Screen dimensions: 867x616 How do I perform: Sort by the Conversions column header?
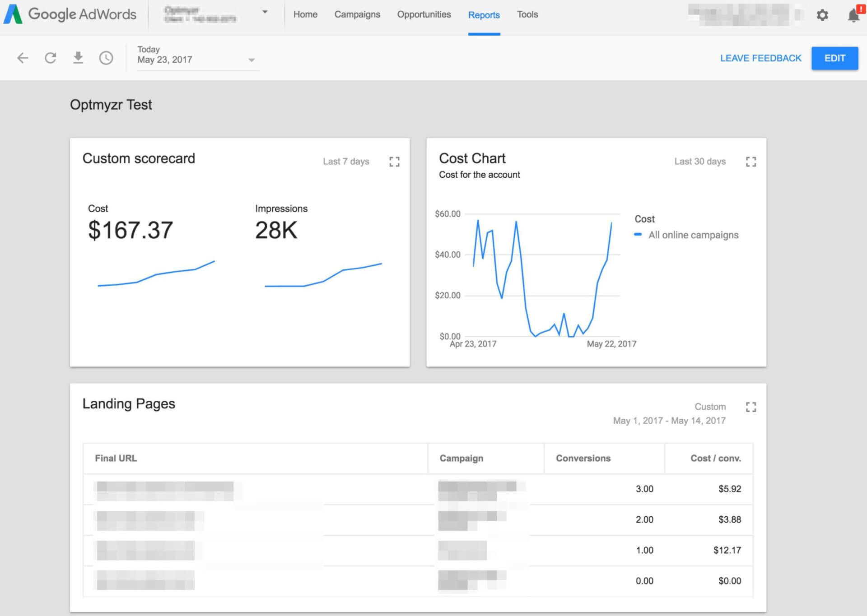583,458
